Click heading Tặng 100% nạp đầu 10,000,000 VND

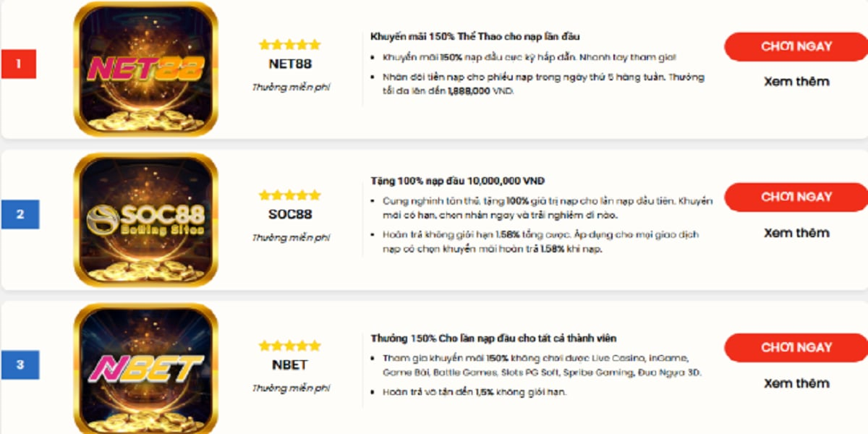pos(457,181)
